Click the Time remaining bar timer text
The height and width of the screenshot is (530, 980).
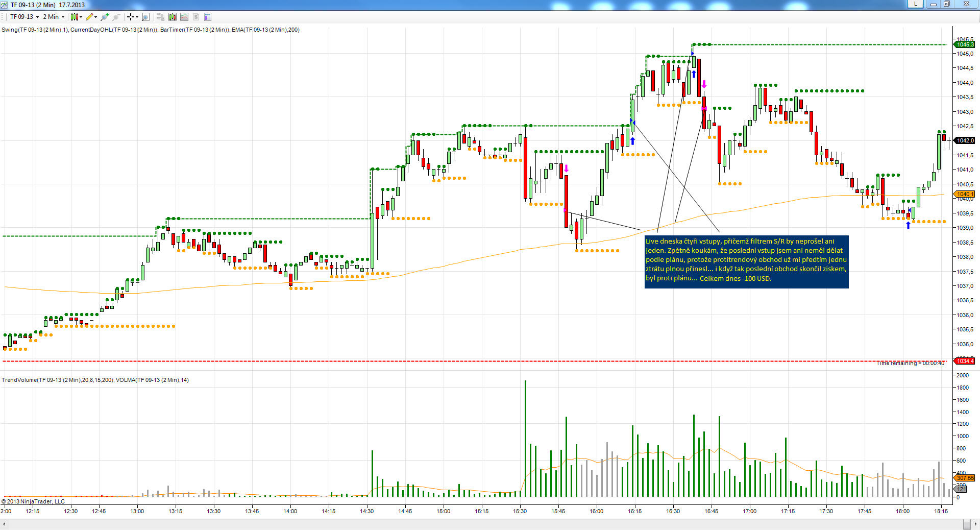(x=911, y=363)
